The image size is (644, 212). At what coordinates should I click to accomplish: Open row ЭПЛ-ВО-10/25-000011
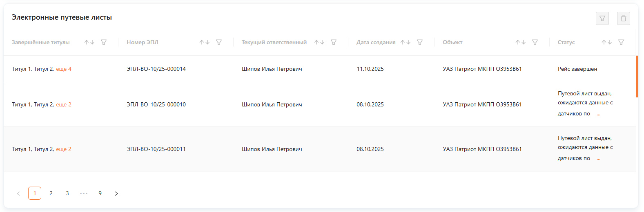tap(320, 149)
